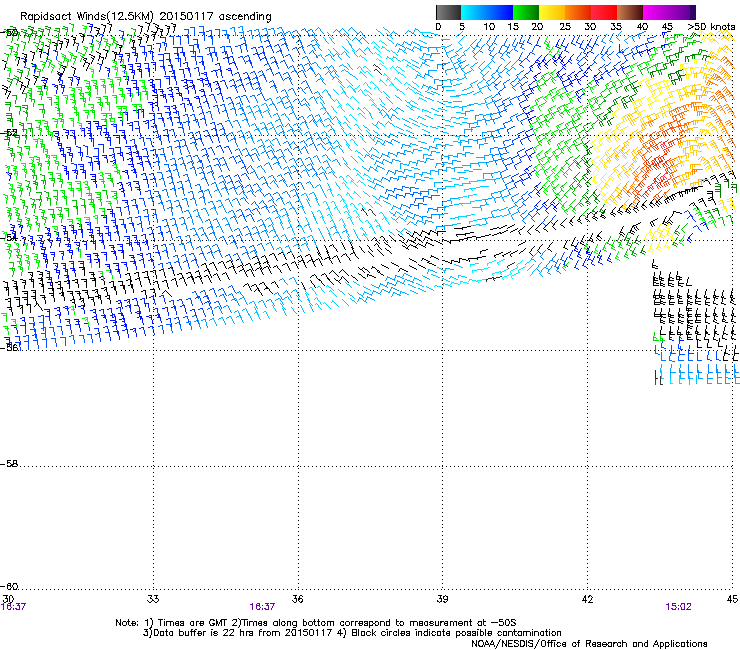Pick the brown 35-40 knots legend swatch
Viewport: 740px width, 650px height.
(x=630, y=12)
